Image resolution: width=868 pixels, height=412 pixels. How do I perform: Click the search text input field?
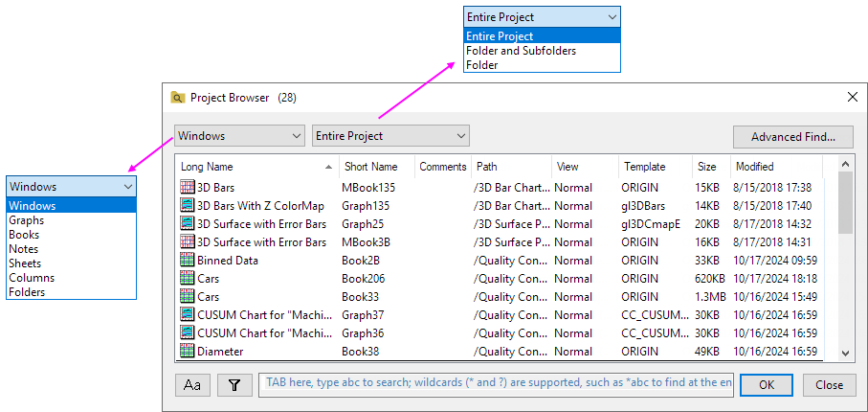click(x=496, y=385)
